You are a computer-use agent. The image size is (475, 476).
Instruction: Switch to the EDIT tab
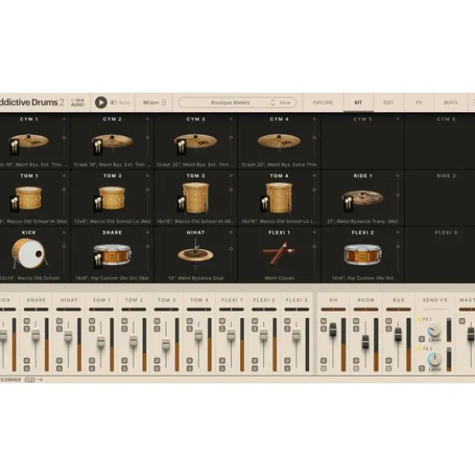(388, 102)
